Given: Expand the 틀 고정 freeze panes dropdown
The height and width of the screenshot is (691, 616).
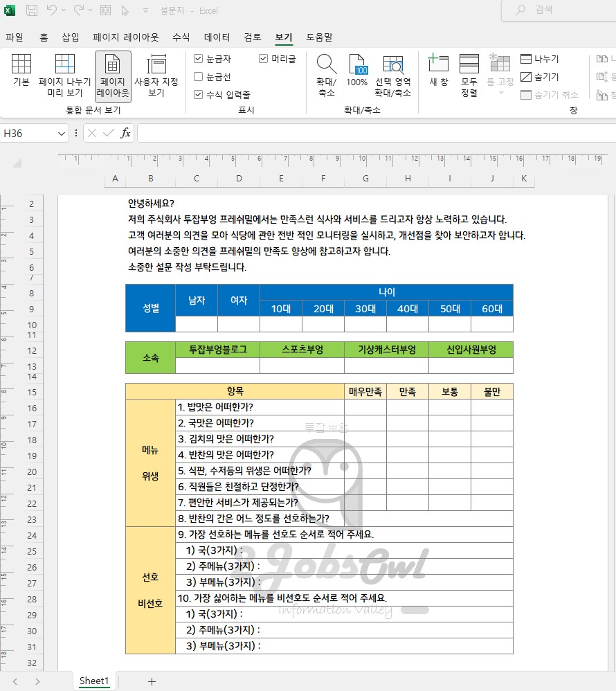Looking at the screenshot, I should 501,93.
